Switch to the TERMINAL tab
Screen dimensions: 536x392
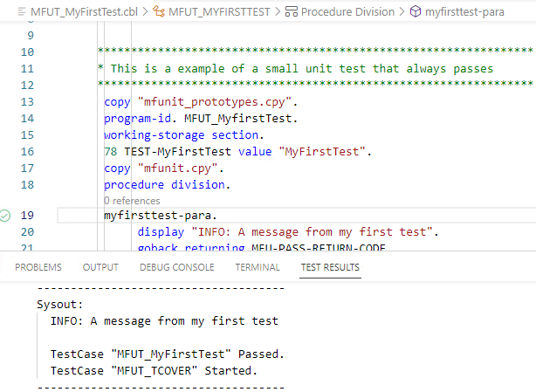tap(258, 267)
